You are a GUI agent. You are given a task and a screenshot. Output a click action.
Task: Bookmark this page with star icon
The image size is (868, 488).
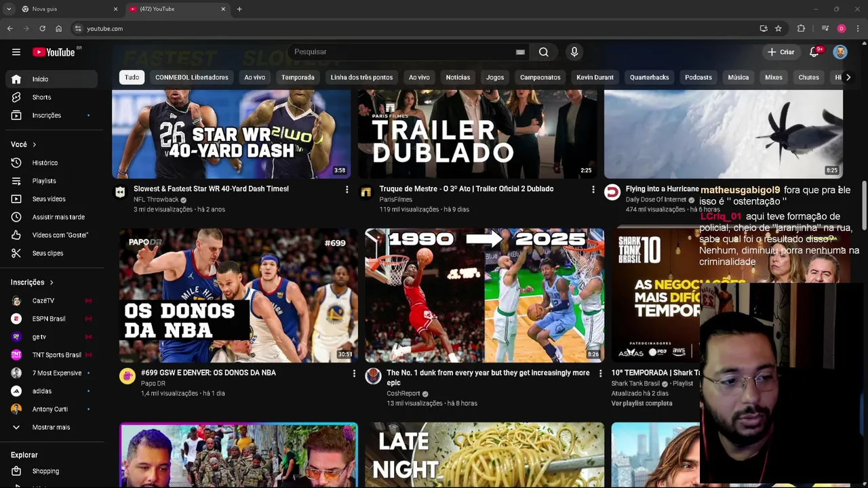coord(778,28)
